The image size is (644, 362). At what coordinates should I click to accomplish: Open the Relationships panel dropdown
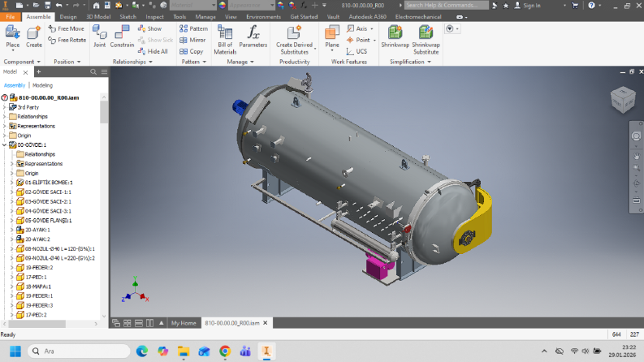(132, 62)
